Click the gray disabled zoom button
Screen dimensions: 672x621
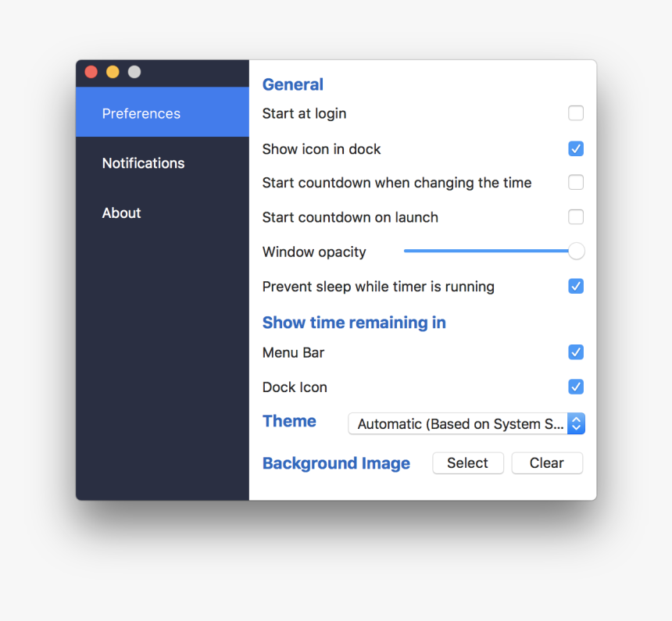134,72
